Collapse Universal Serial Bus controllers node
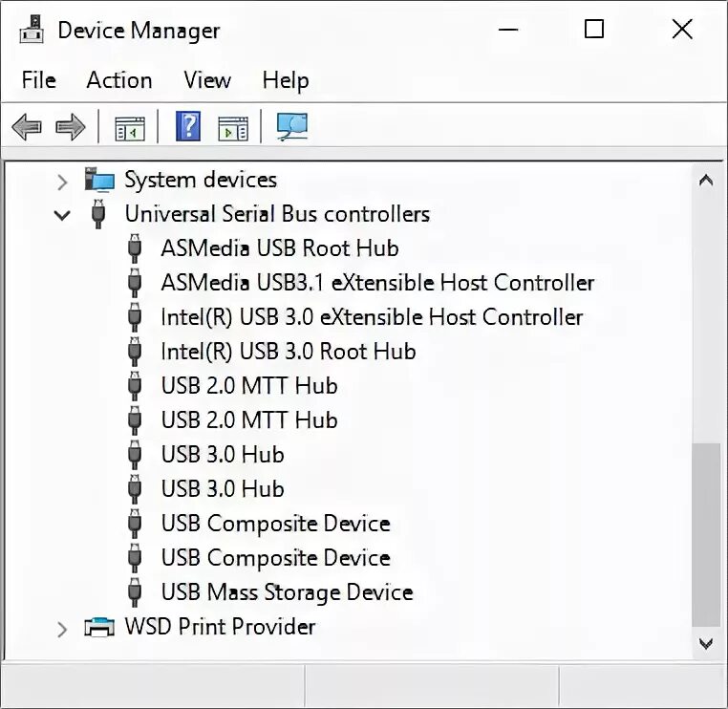The height and width of the screenshot is (709, 728). pyautogui.click(x=62, y=215)
